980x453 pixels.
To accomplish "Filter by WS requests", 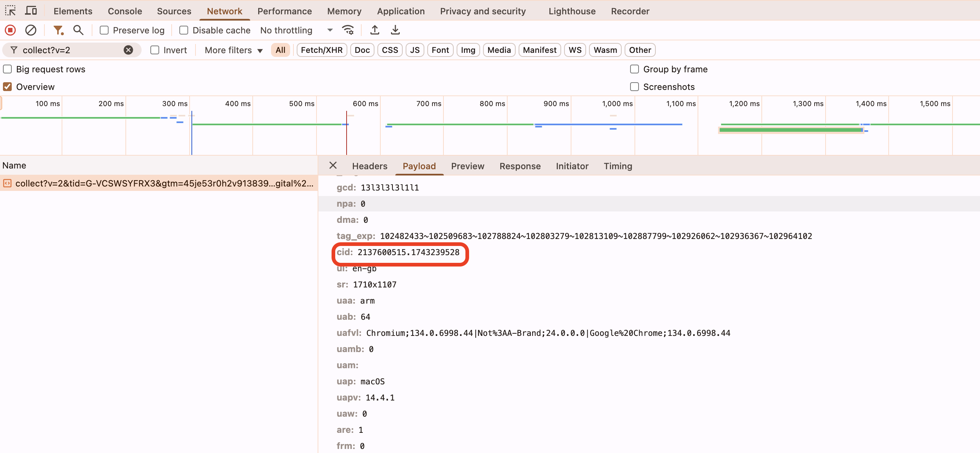I will tap(575, 50).
